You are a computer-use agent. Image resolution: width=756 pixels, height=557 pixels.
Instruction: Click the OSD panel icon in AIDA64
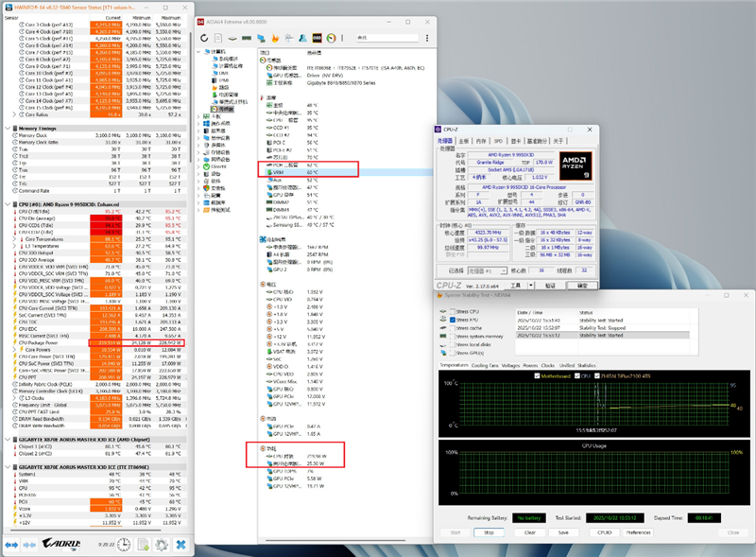(x=316, y=39)
